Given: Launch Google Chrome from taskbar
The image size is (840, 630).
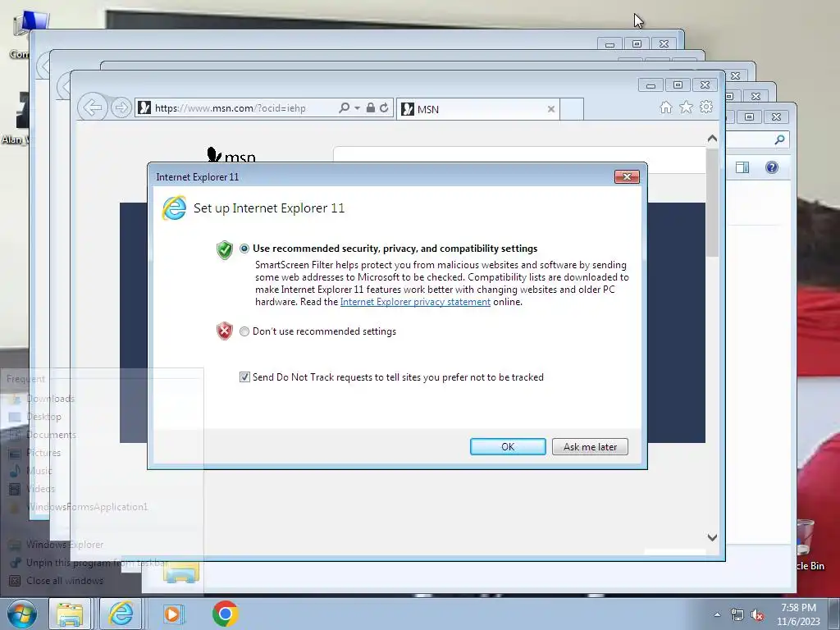Looking at the screenshot, I should pyautogui.click(x=225, y=614).
